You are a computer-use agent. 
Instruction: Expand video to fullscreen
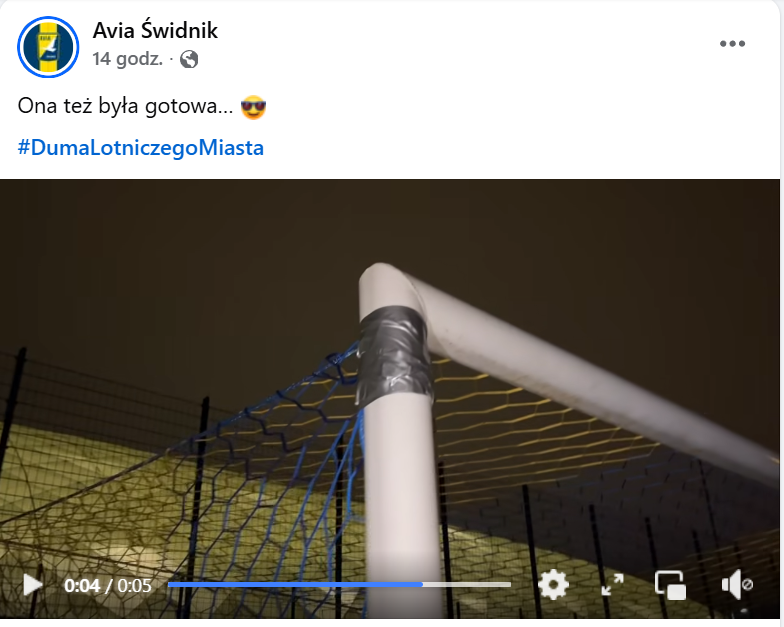(612, 584)
